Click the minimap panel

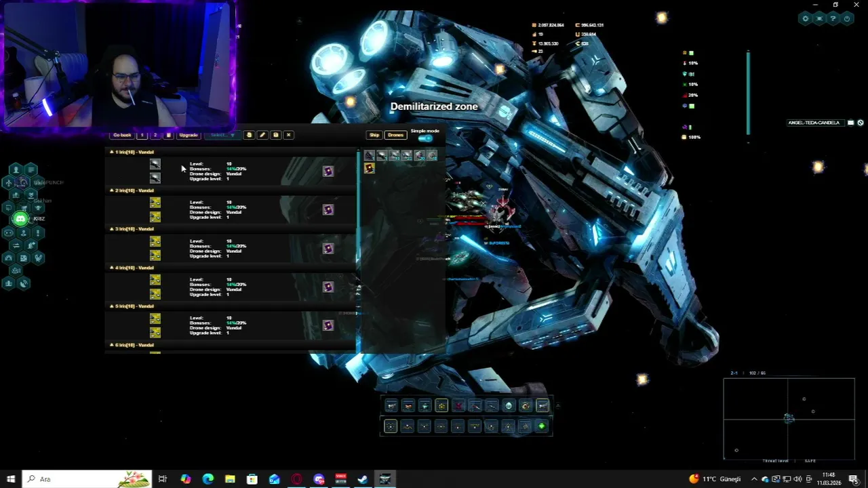point(789,418)
